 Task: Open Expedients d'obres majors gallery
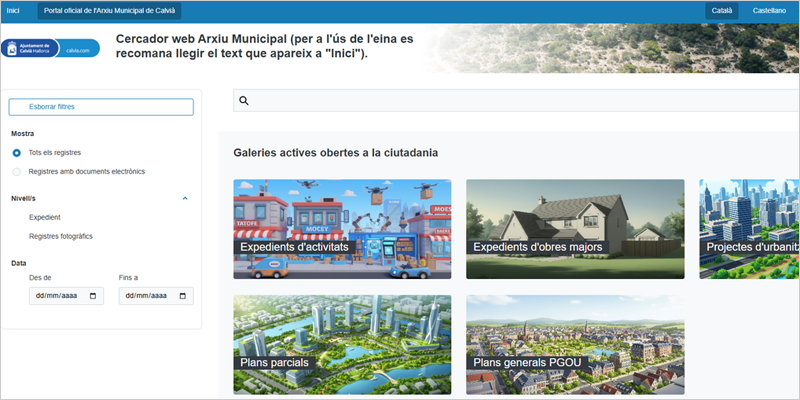point(575,229)
